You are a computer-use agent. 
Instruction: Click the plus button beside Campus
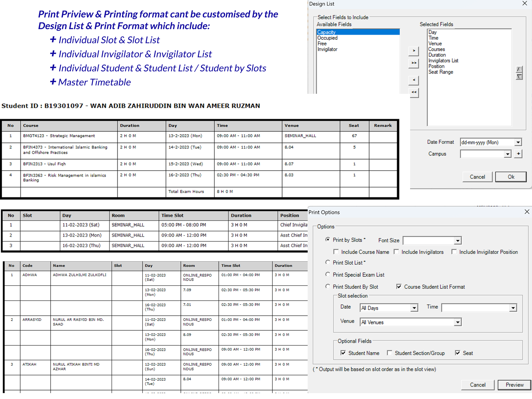[x=518, y=154]
